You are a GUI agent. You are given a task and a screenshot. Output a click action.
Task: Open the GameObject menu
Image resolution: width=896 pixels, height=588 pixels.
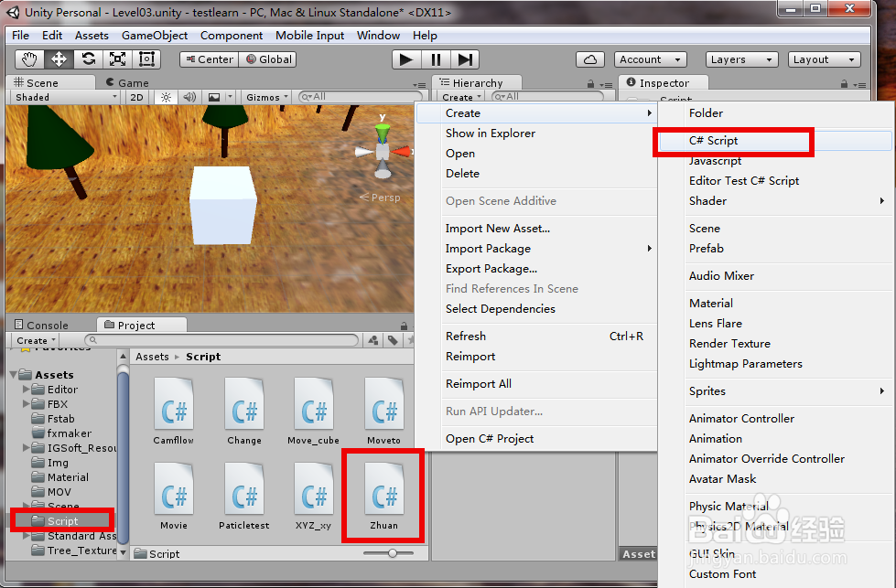[155, 36]
